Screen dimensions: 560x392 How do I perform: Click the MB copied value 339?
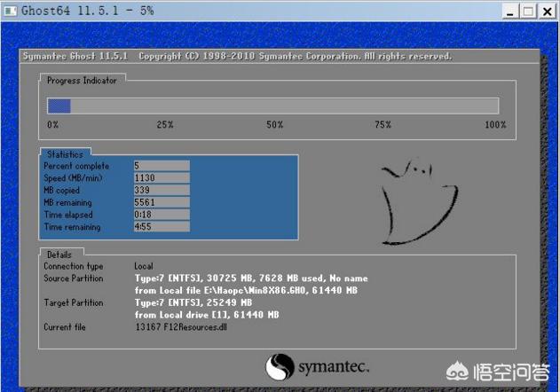pos(162,190)
